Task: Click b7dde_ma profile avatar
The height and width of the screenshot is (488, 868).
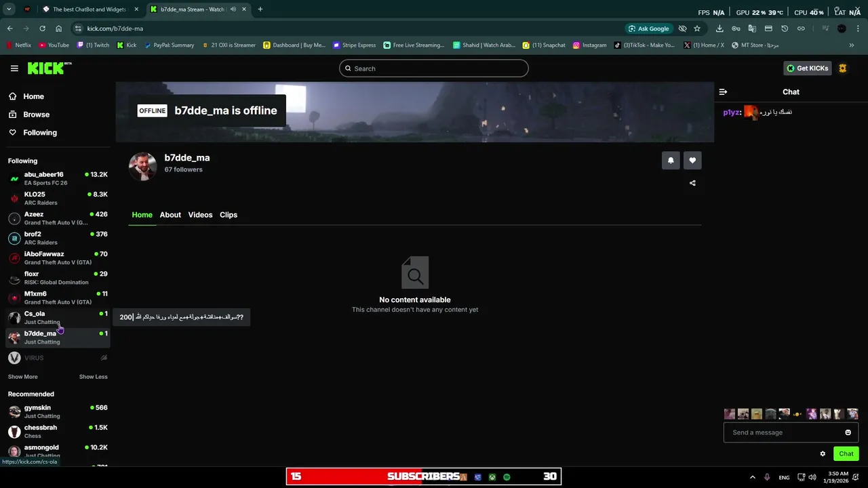Action: 143,166
